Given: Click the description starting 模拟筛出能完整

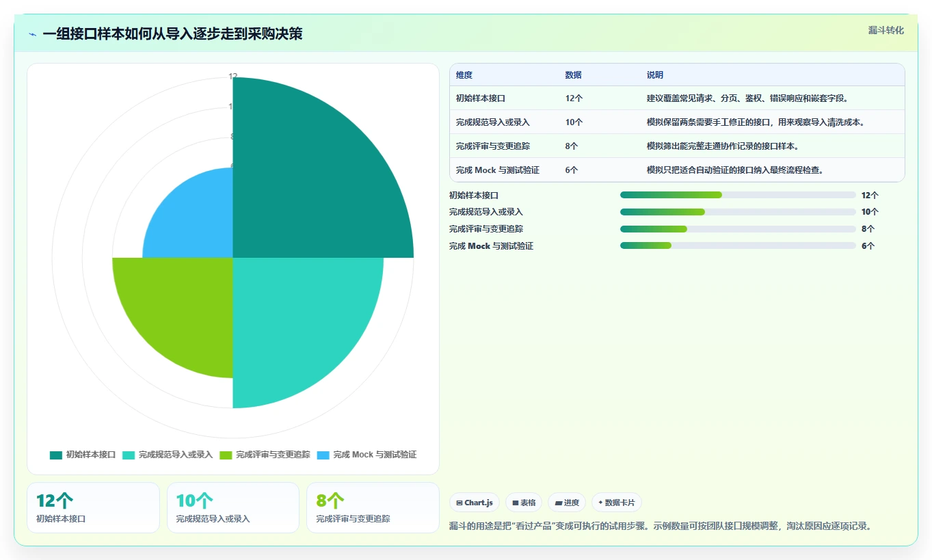Looking at the screenshot, I should point(723,146).
